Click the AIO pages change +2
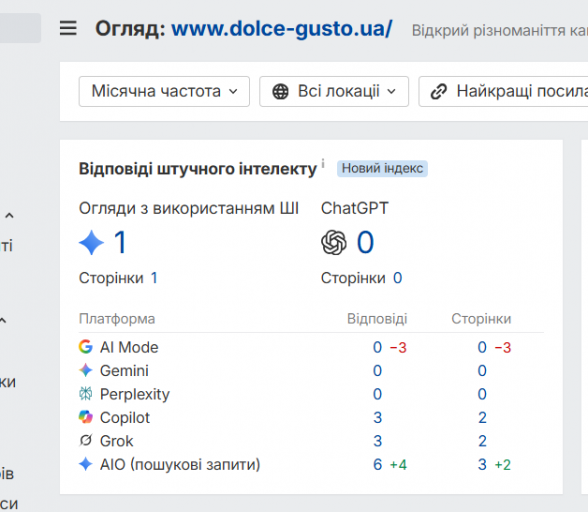The image size is (588, 512). (x=503, y=465)
